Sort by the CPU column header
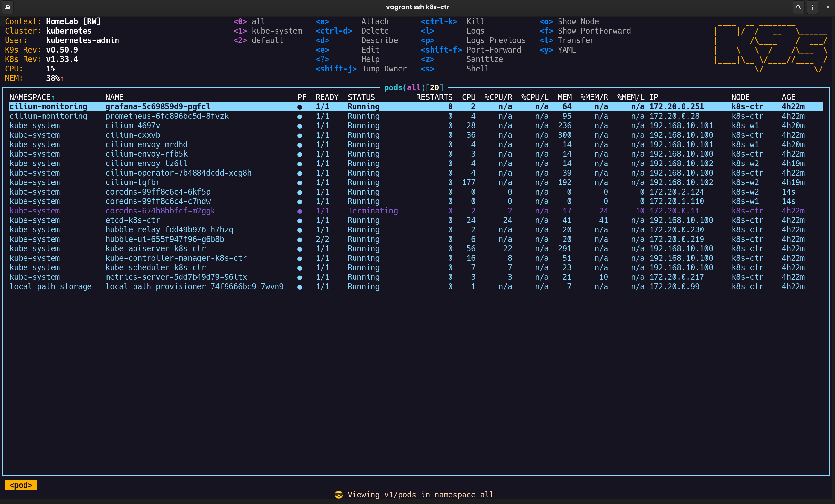This screenshot has width=835, height=504. 469,97
